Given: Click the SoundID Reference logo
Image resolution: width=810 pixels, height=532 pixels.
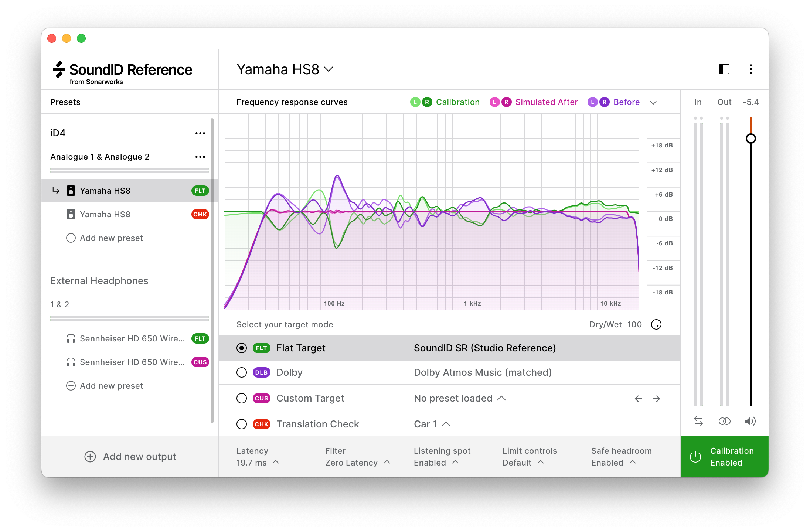Looking at the screenshot, I should point(122,73).
